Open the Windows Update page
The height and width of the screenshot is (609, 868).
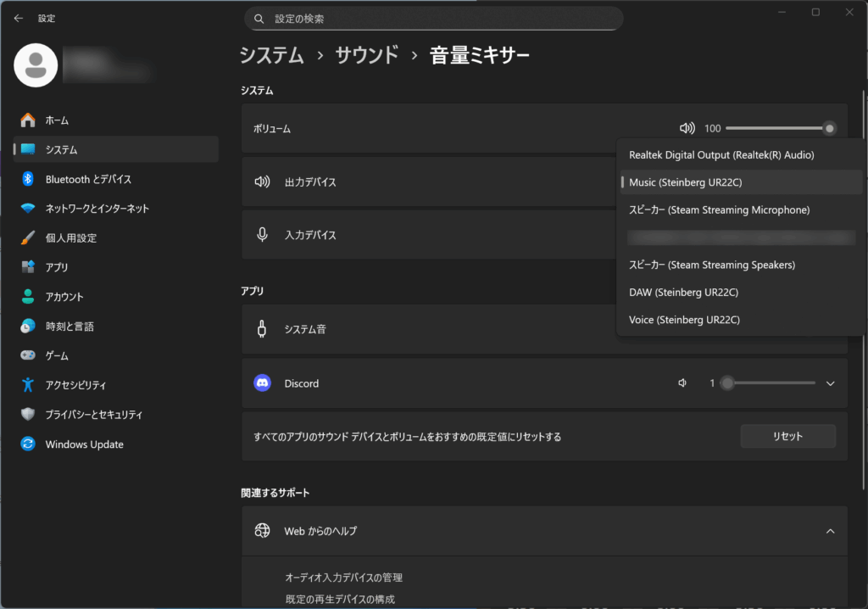[84, 444]
